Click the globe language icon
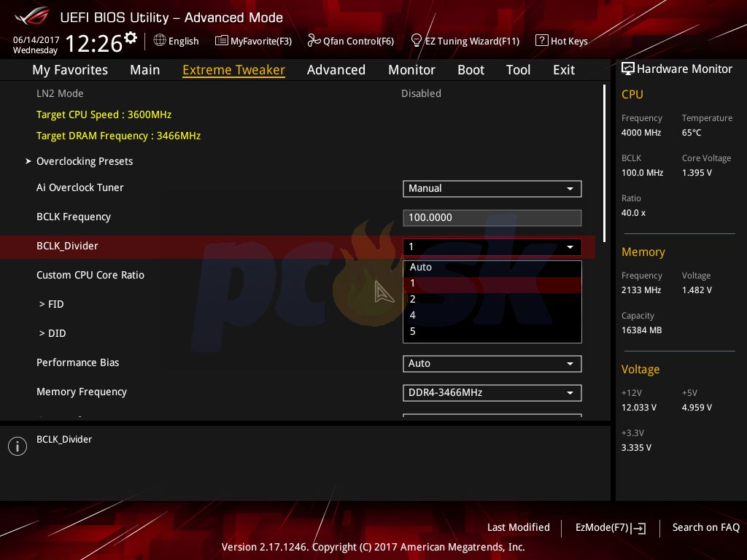Screen dimensions: 747x560 (x=160, y=40)
